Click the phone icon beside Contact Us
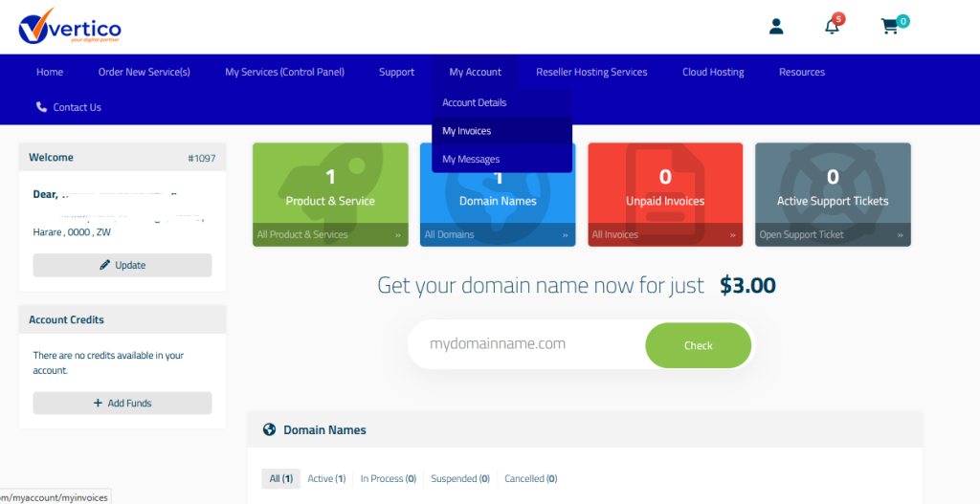 (41, 107)
